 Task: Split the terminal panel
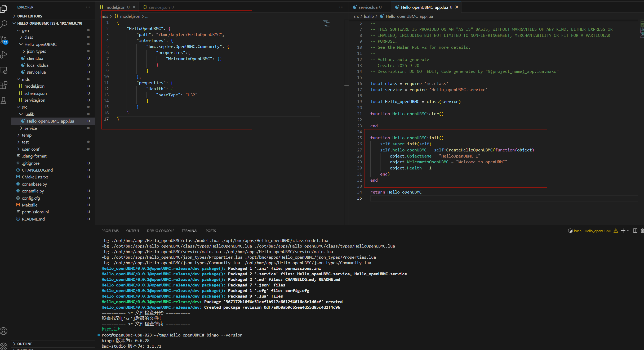coord(635,231)
